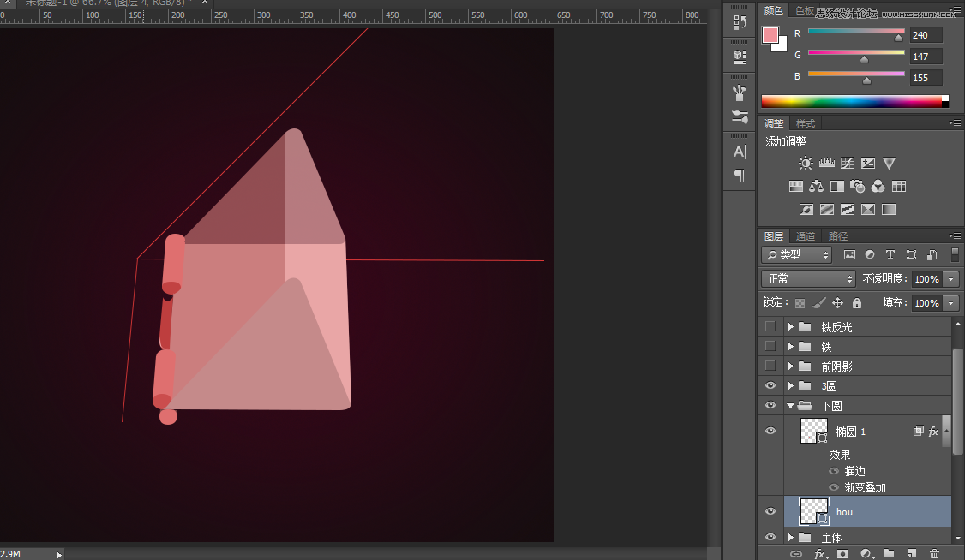
Task: Open the History panel icon in dock
Action: tap(740, 23)
